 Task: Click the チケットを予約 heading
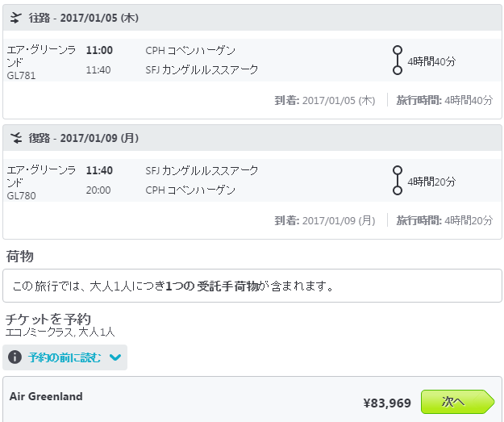pos(48,319)
